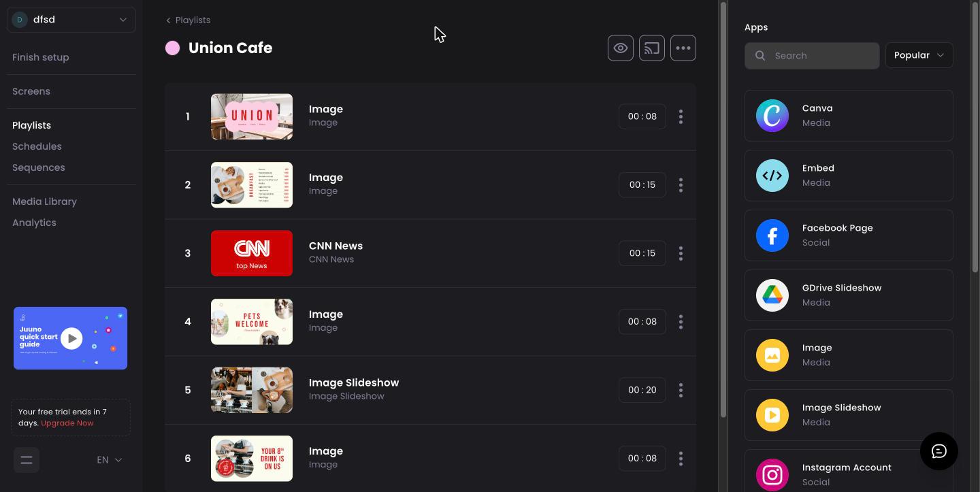
Task: Click the CNN top News thumbnail
Action: pyautogui.click(x=252, y=253)
